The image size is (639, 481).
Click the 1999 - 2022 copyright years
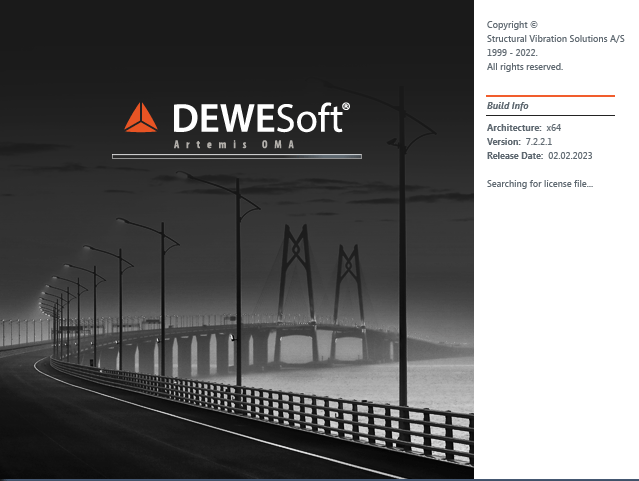[x=512, y=52]
